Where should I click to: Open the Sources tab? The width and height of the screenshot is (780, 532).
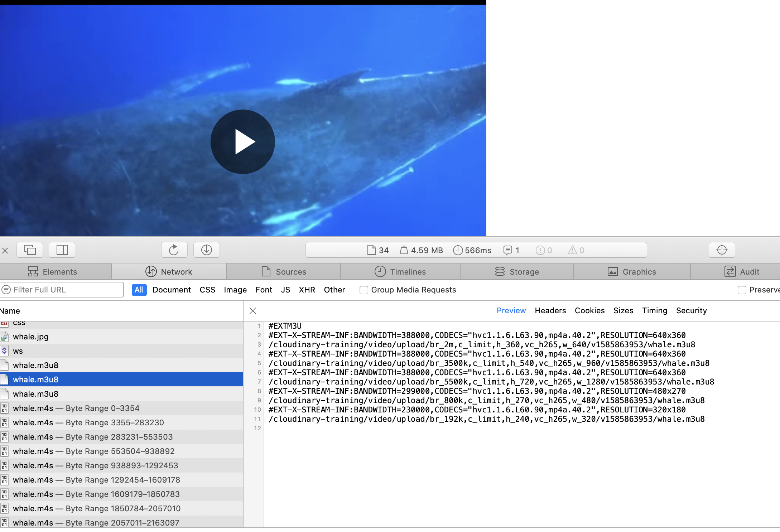(284, 272)
